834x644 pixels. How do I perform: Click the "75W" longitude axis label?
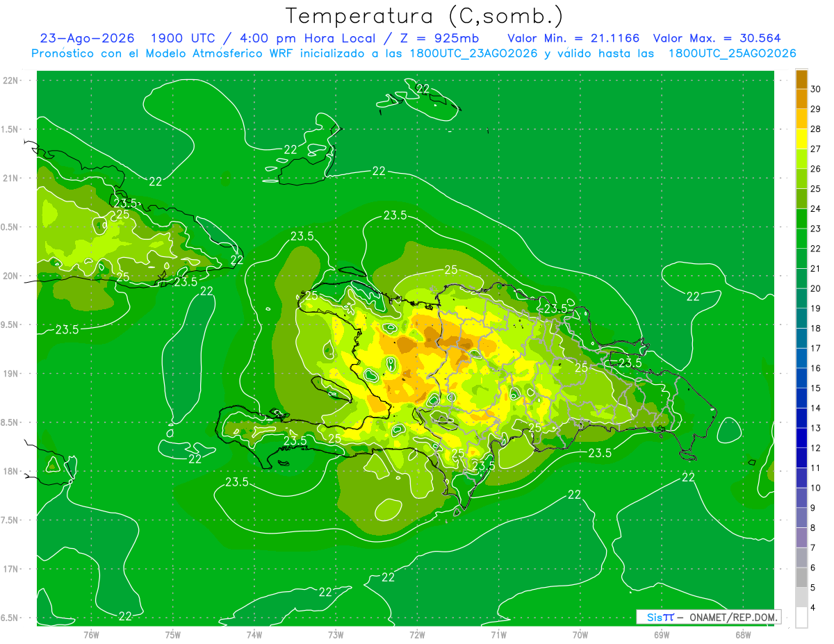point(173,635)
